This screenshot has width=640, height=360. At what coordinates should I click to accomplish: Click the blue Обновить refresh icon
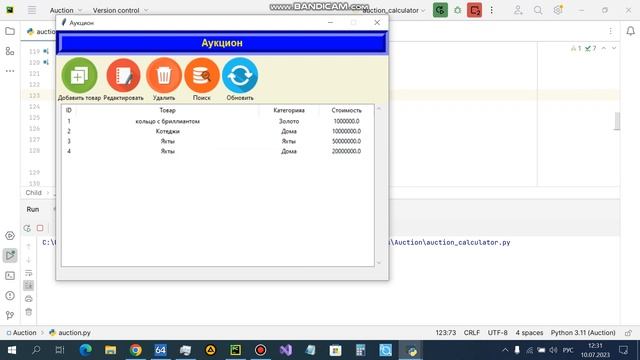coord(240,75)
